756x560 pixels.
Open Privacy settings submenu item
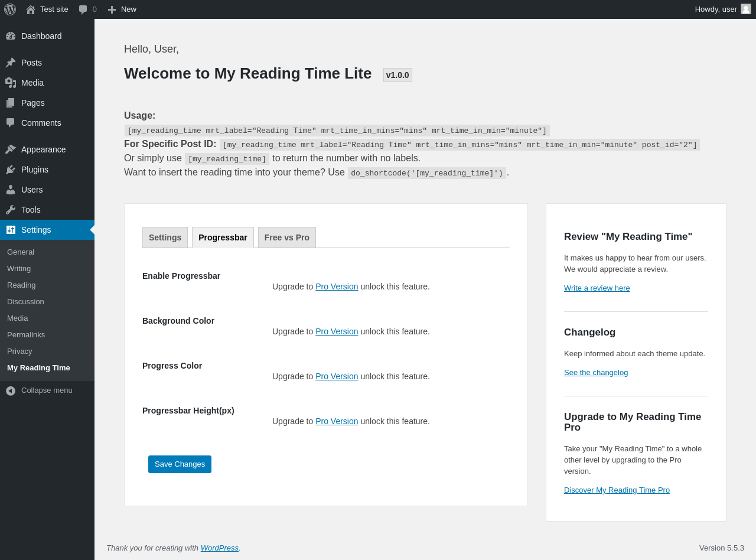(x=19, y=351)
